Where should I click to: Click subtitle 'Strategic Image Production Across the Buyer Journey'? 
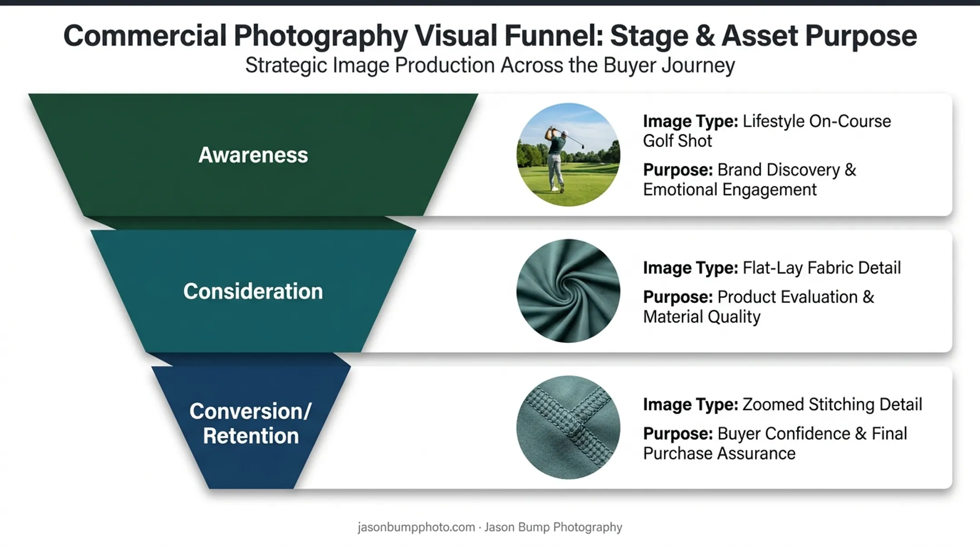click(x=490, y=65)
